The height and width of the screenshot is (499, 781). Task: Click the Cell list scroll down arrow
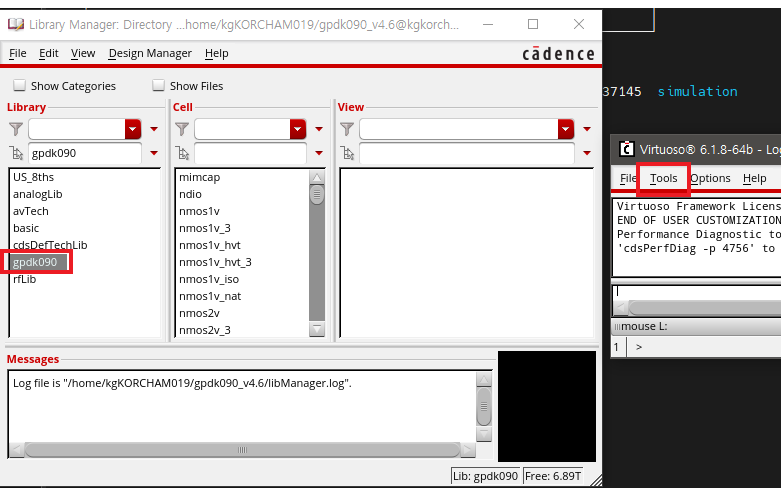coord(317,329)
